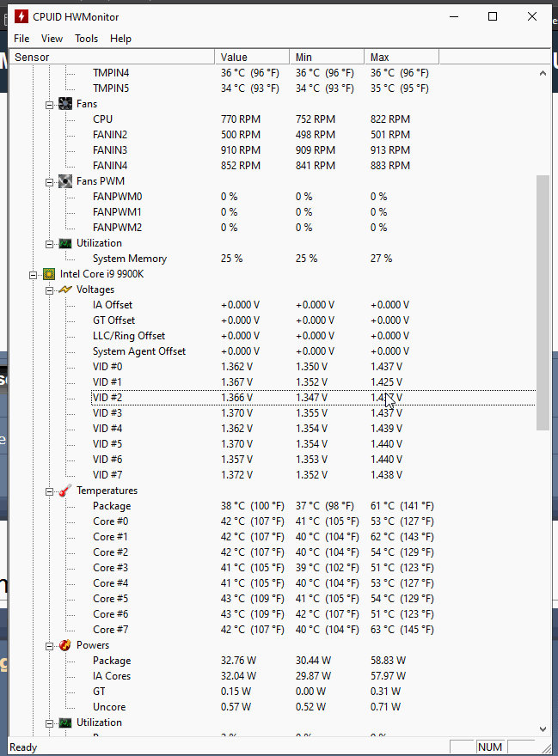
Task: Open the Help menu
Action: click(120, 39)
